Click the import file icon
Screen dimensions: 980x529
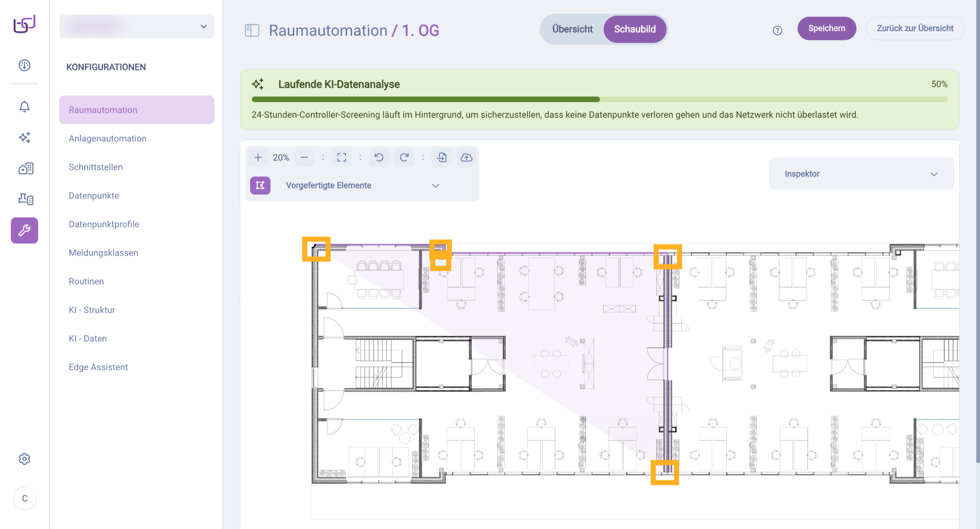(x=442, y=158)
